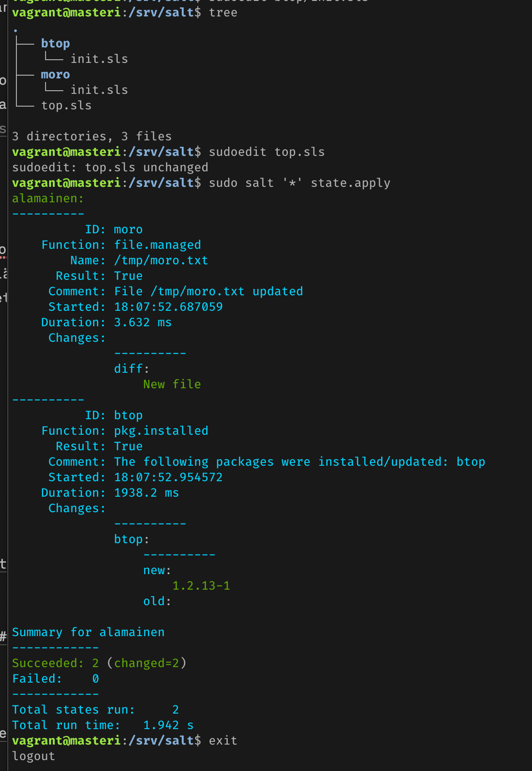This screenshot has width=532, height=771.
Task: Click the btop directory in tree output
Action: (x=55, y=44)
